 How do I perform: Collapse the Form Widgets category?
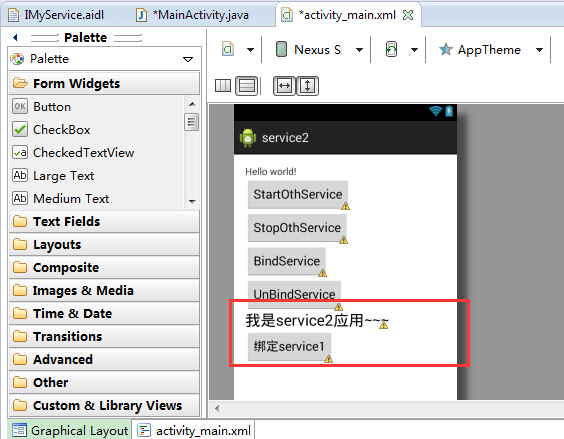(104, 83)
